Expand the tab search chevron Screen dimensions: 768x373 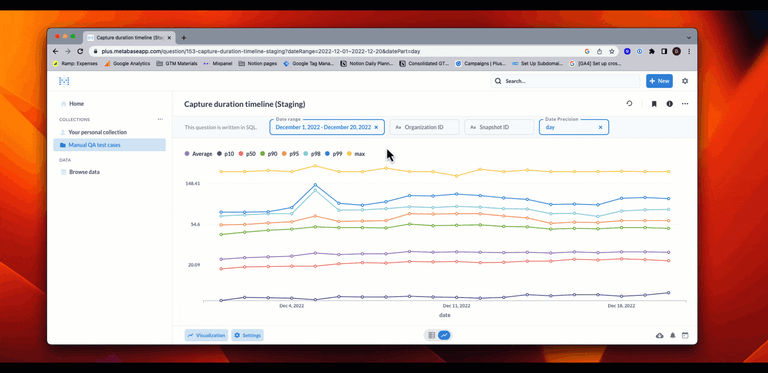(689, 38)
